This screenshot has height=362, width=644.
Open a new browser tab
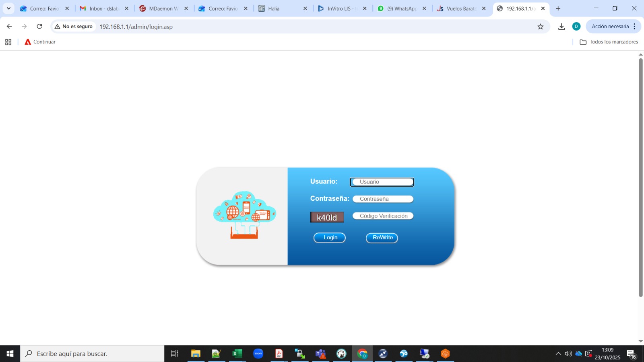558,8
